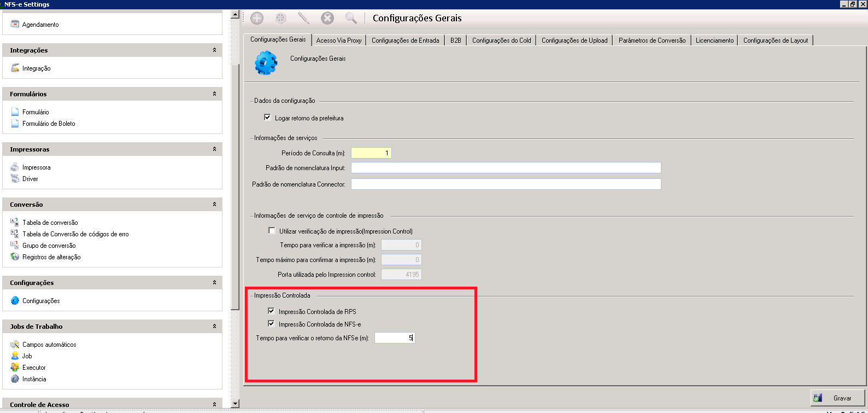The height and width of the screenshot is (413, 868).
Task: Click the Registros de alteração icon
Action: tap(15, 257)
